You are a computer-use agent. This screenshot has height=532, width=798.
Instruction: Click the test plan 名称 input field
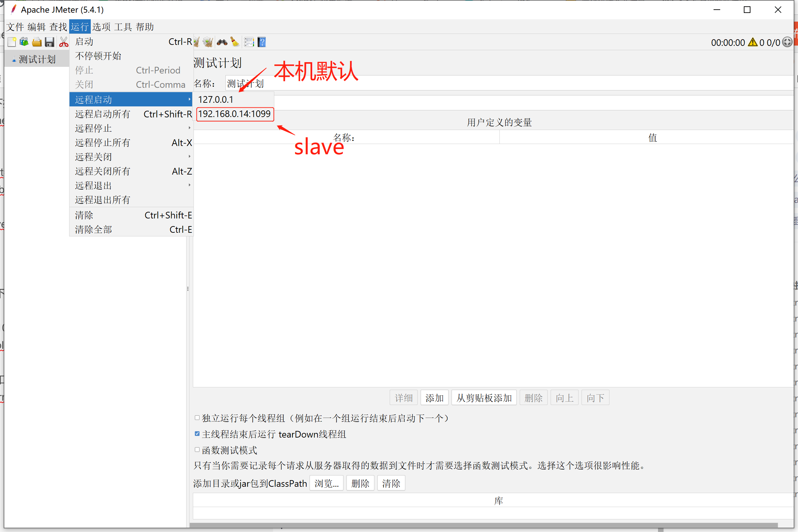[509, 83]
